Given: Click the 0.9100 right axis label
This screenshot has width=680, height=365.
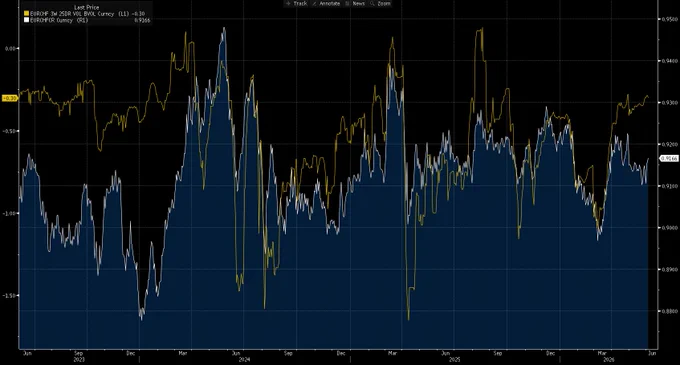Looking at the screenshot, I should [x=669, y=186].
